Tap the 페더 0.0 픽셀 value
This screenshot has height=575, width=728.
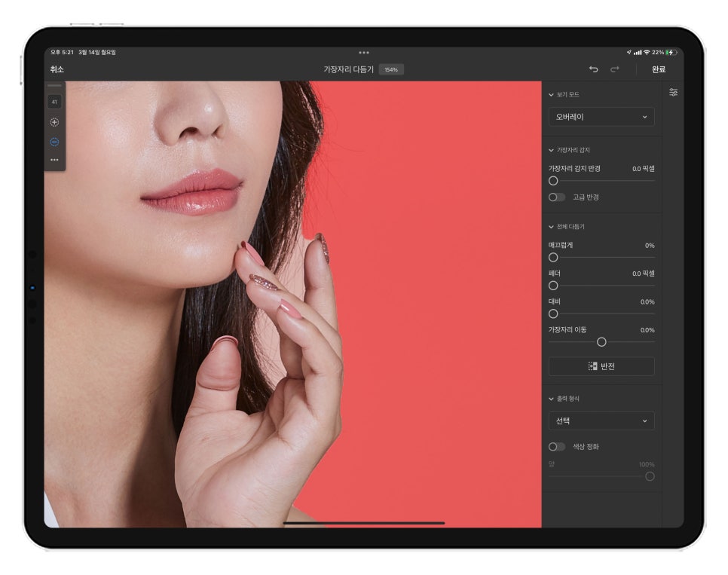click(643, 274)
